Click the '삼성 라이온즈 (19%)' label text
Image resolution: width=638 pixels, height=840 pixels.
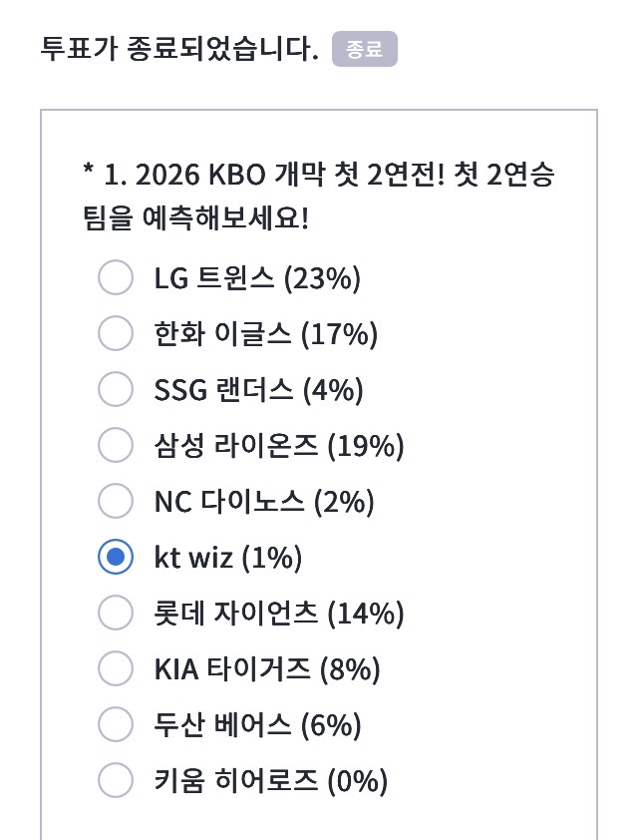[x=279, y=446]
